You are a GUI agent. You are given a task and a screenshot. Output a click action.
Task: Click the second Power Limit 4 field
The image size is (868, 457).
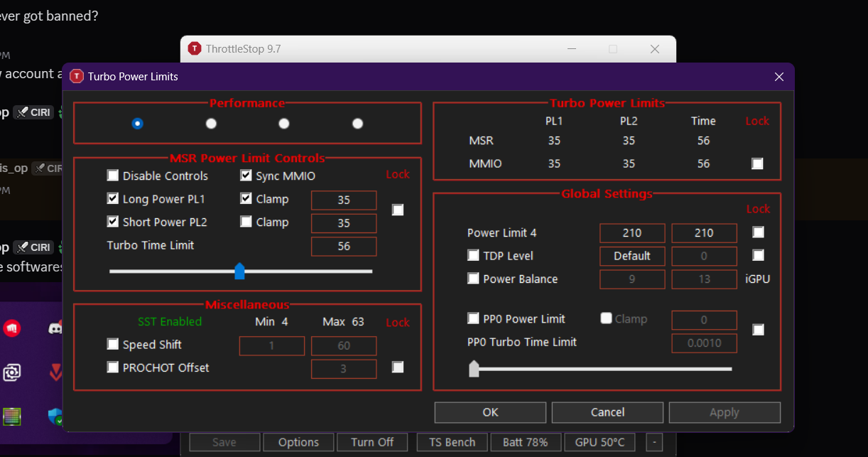pyautogui.click(x=704, y=233)
